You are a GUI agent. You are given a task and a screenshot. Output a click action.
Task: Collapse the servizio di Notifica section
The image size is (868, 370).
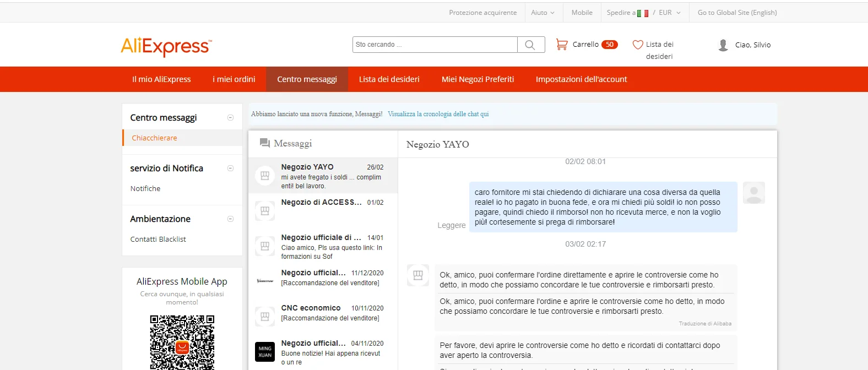(231, 168)
